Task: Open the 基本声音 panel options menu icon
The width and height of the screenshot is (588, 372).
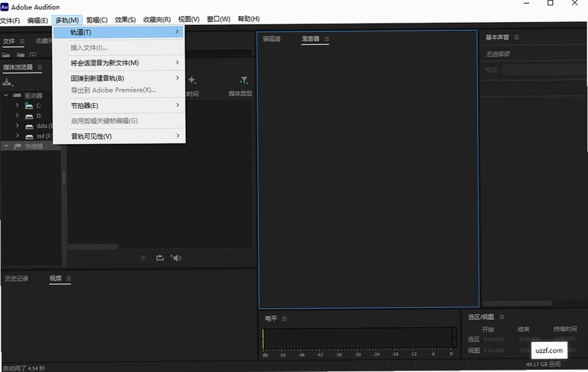Action: 517,37
